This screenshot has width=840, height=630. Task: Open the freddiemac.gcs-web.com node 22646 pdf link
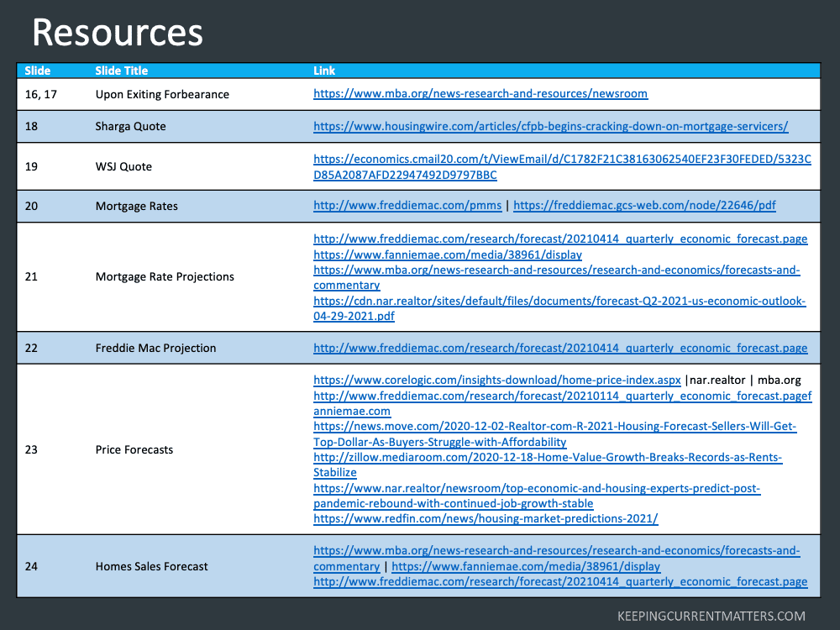pos(644,205)
